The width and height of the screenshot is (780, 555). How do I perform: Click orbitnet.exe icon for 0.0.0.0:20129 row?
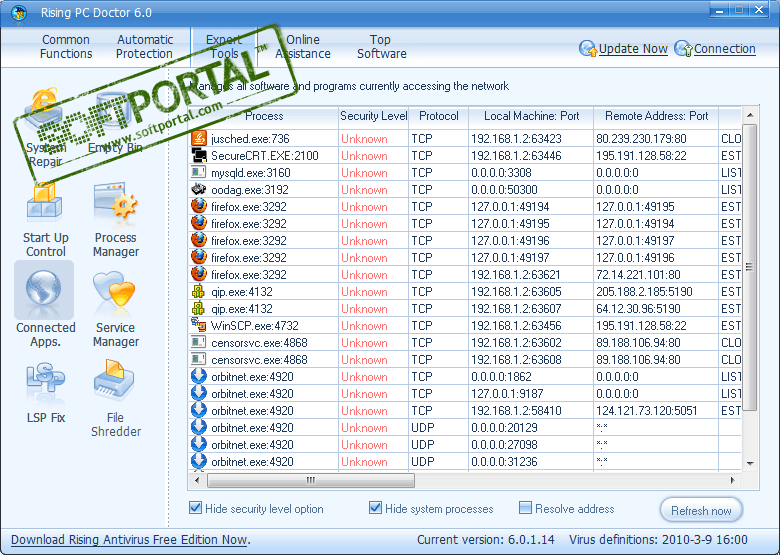pos(199,427)
